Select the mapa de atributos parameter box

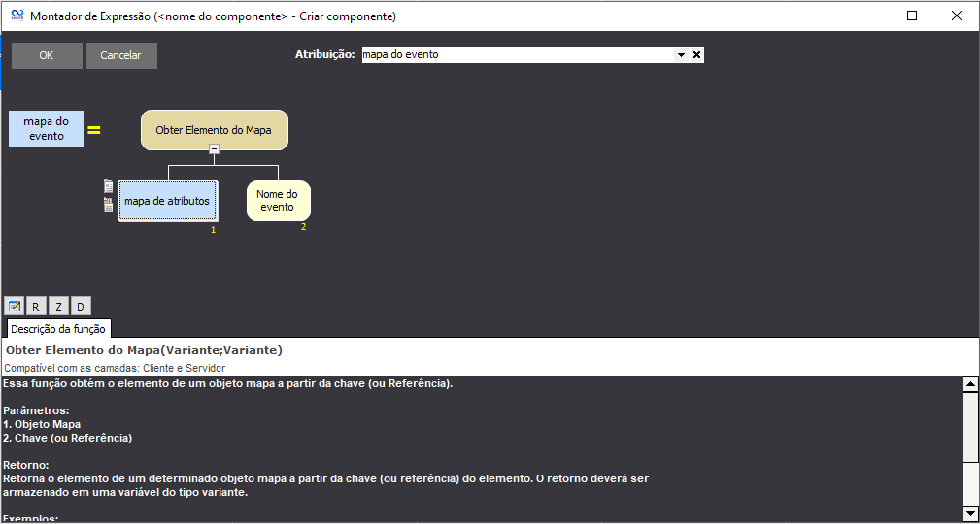tap(167, 201)
